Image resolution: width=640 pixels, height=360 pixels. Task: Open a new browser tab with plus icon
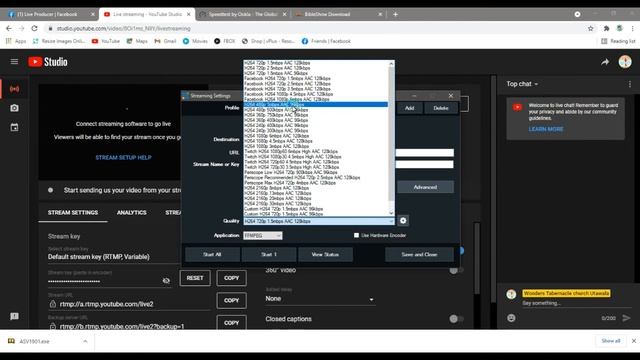click(x=395, y=14)
